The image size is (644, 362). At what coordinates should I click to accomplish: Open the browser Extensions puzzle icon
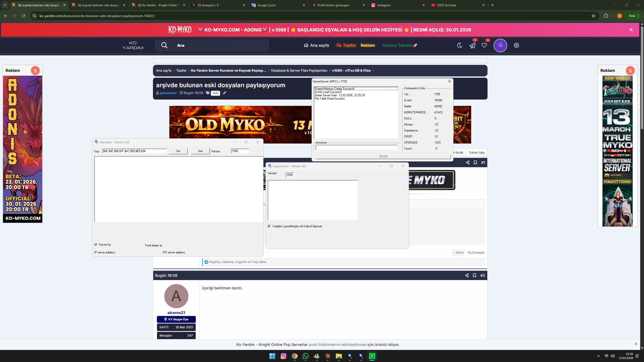tap(606, 16)
